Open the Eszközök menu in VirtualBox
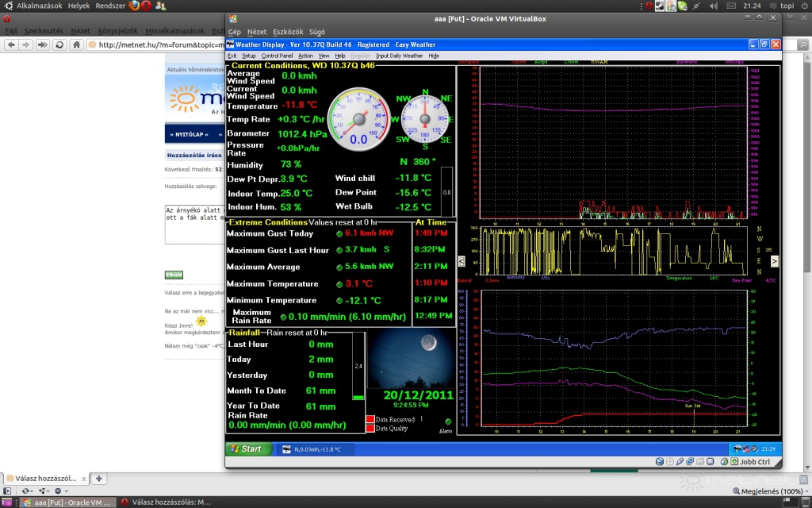The height and width of the screenshot is (508, 812). (x=287, y=33)
